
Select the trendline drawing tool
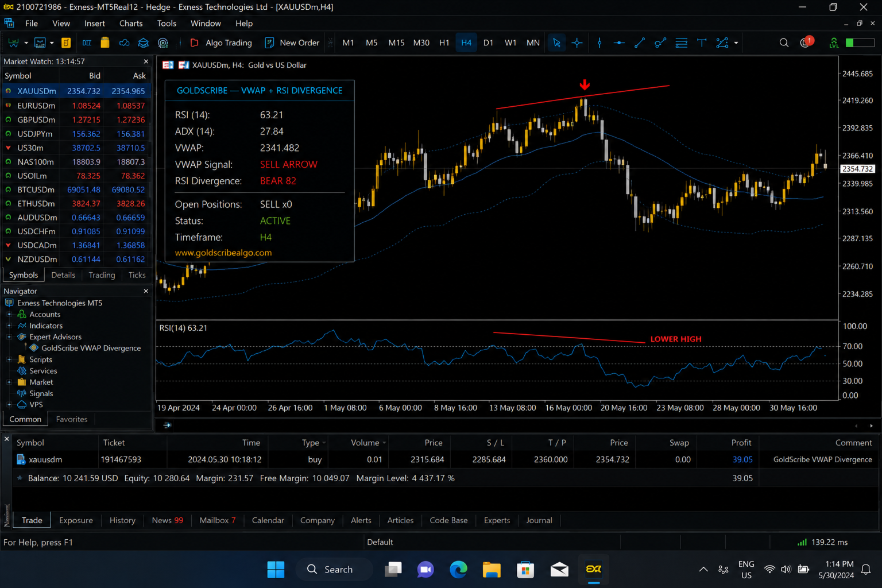[x=639, y=43]
